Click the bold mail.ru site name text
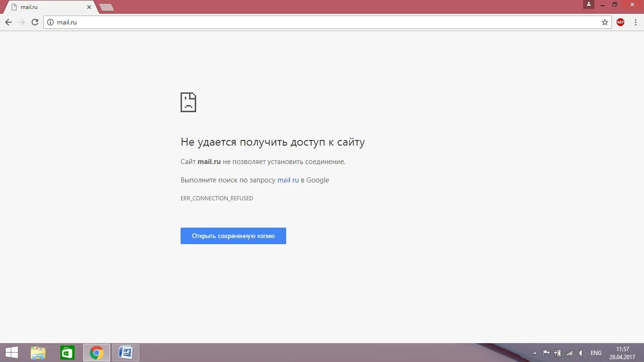Screen dimensions: 644x362 [209, 162]
